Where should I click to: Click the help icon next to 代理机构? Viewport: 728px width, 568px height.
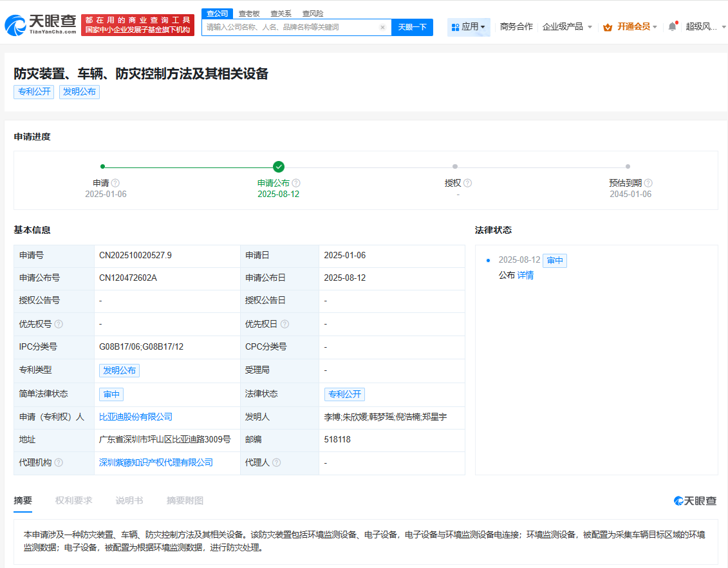pyautogui.click(x=60, y=462)
